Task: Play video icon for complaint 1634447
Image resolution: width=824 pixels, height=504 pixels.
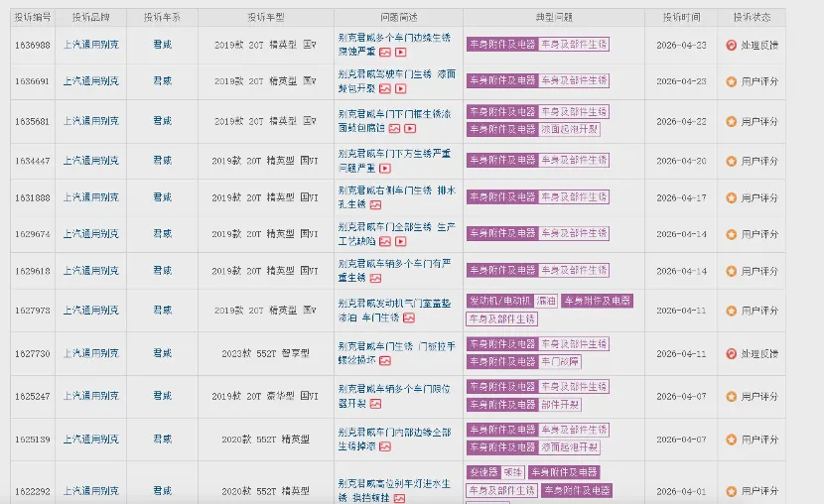Action: [385, 168]
